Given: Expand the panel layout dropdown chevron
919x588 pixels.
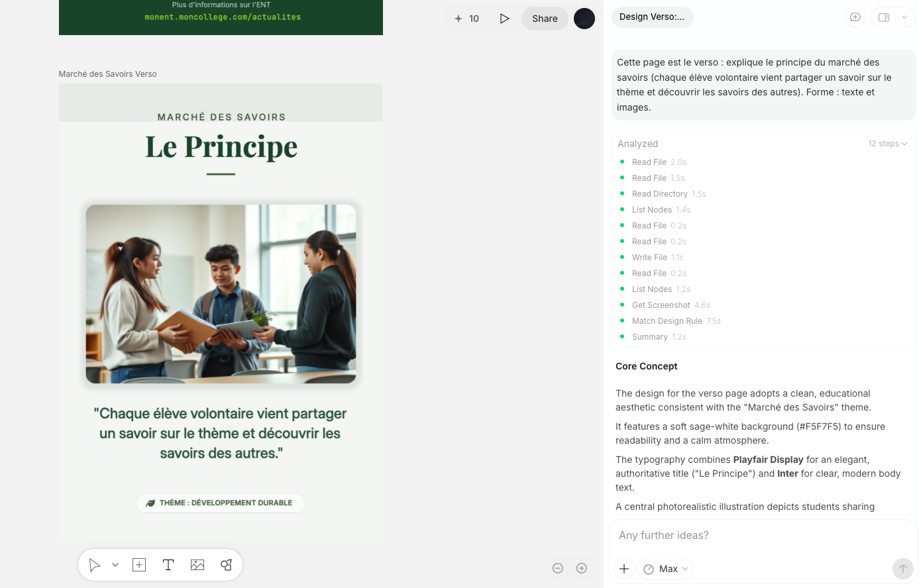Looking at the screenshot, I should 904,17.
